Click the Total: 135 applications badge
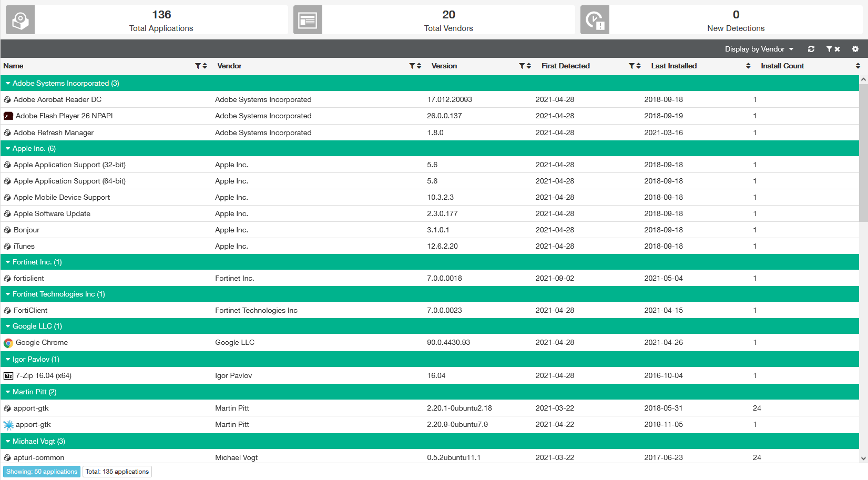The height and width of the screenshot is (480, 868). [x=117, y=472]
